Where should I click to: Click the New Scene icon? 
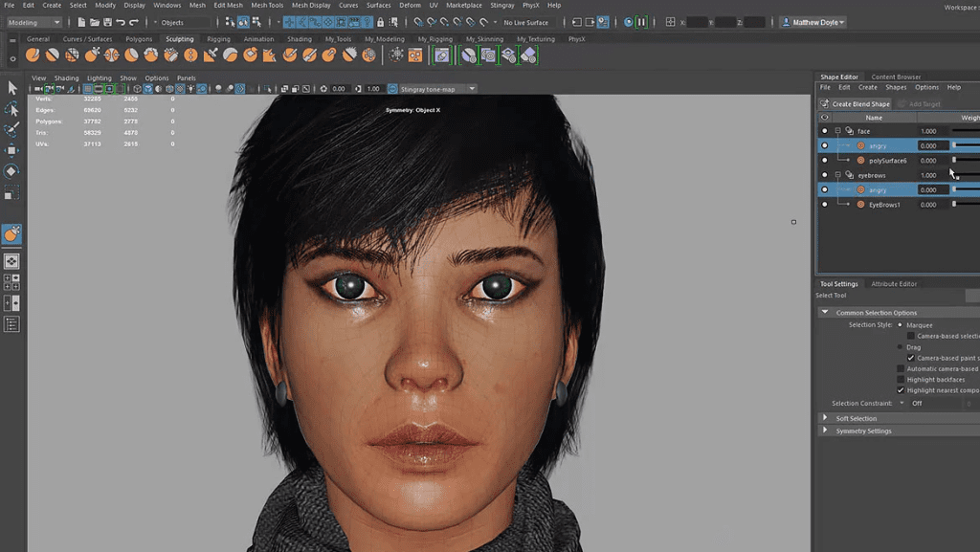(81, 22)
